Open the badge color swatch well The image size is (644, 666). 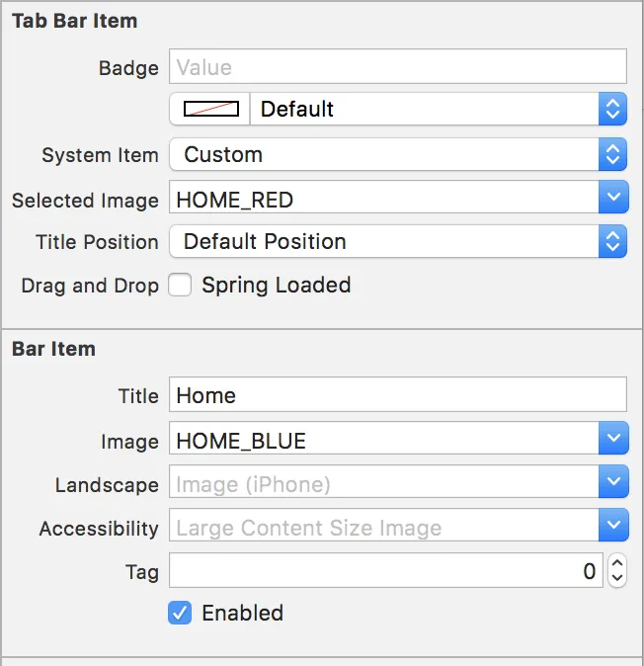pyautogui.click(x=211, y=109)
